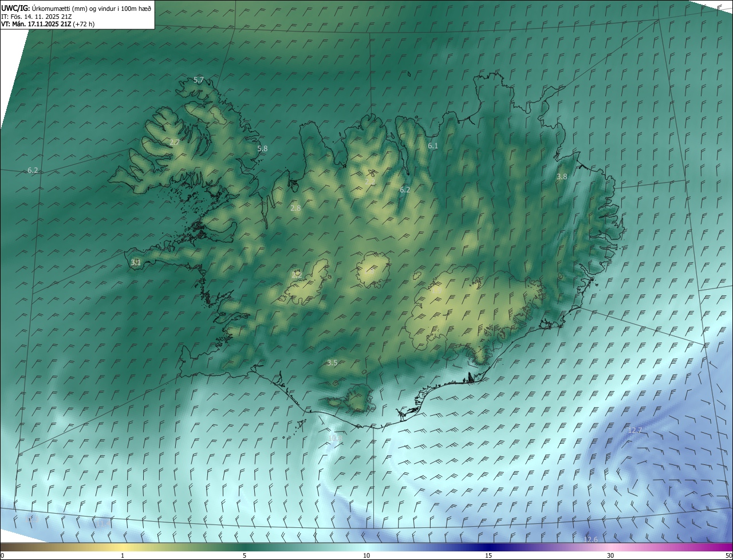Screen dimensions: 733x560
Task: Click the '(+72 h)' forecast offset
Action: pyautogui.click(x=84, y=24)
